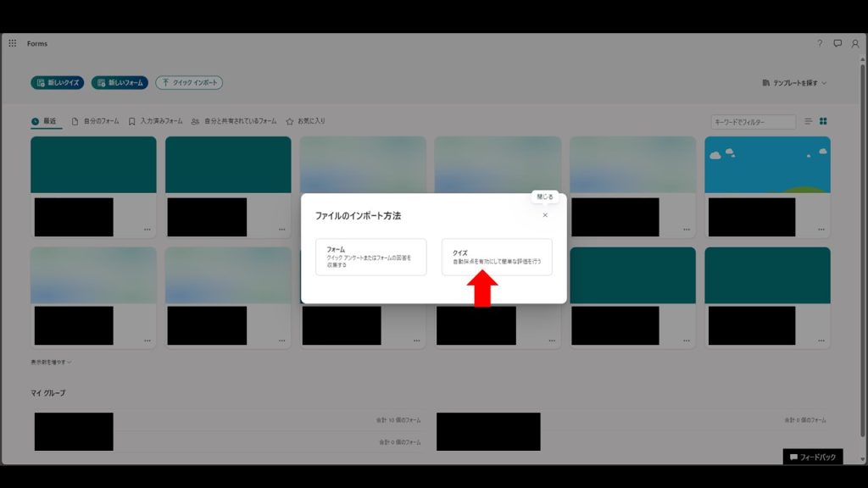Switch to 自分のフォーム tab

(x=95, y=121)
